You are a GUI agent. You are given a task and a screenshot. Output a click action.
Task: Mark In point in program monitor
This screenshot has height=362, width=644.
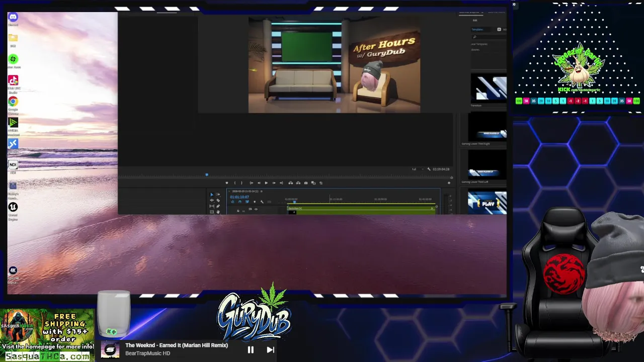pos(235,183)
